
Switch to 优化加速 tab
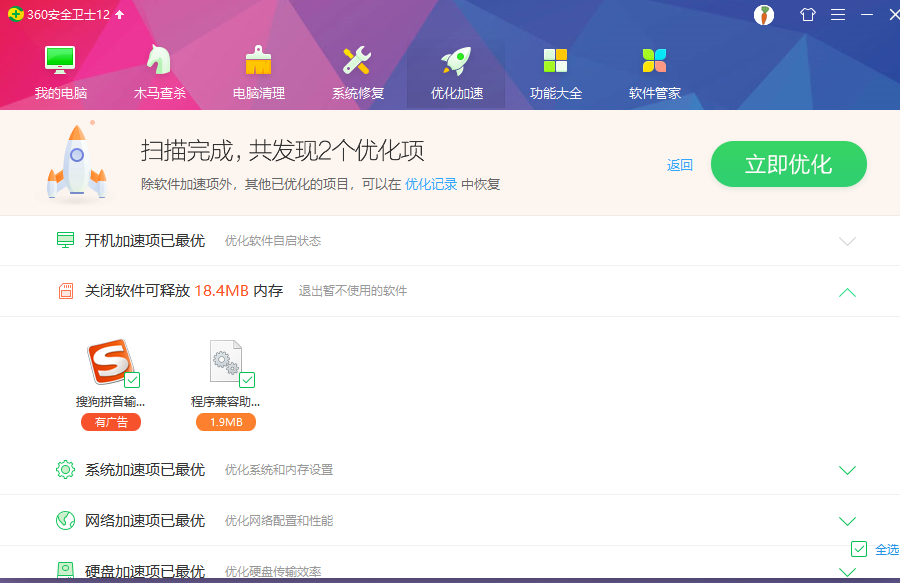pyautogui.click(x=456, y=72)
